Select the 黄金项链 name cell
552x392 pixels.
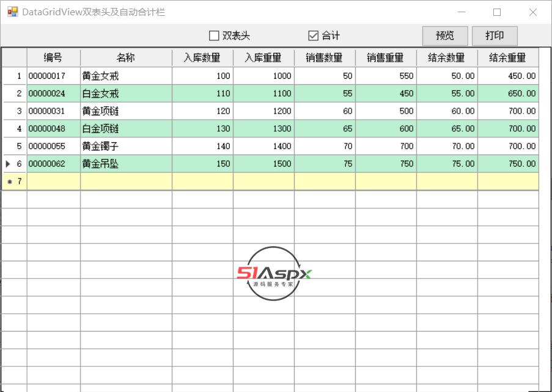click(x=126, y=111)
